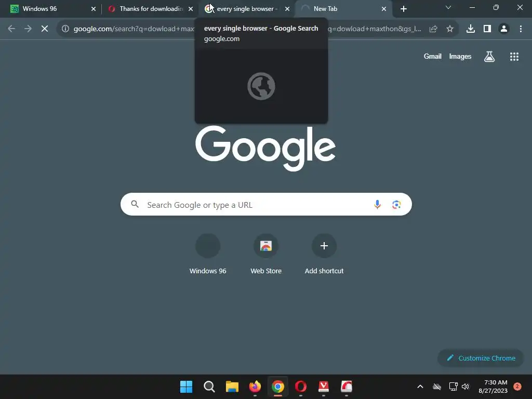Open Firefox from taskbar
532x399 pixels.
coord(255,387)
